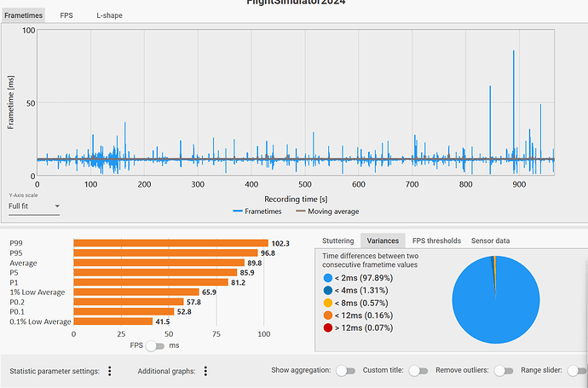Click the yellow '< 8ms' legend dot
This screenshot has height=388, width=588.
point(329,302)
